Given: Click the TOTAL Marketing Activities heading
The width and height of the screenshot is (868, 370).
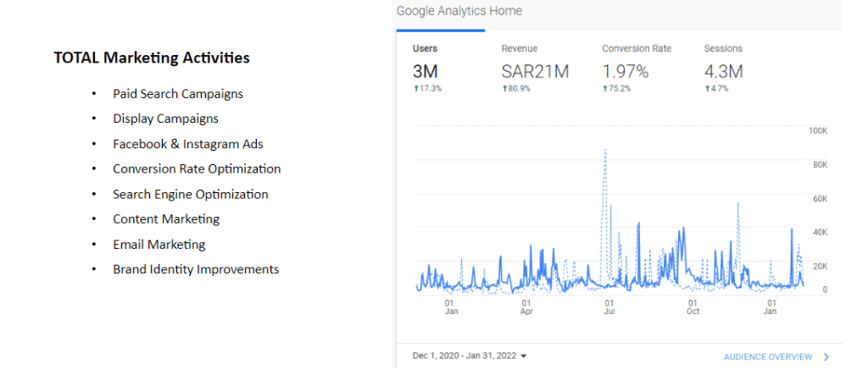Looking at the screenshot, I should [152, 58].
